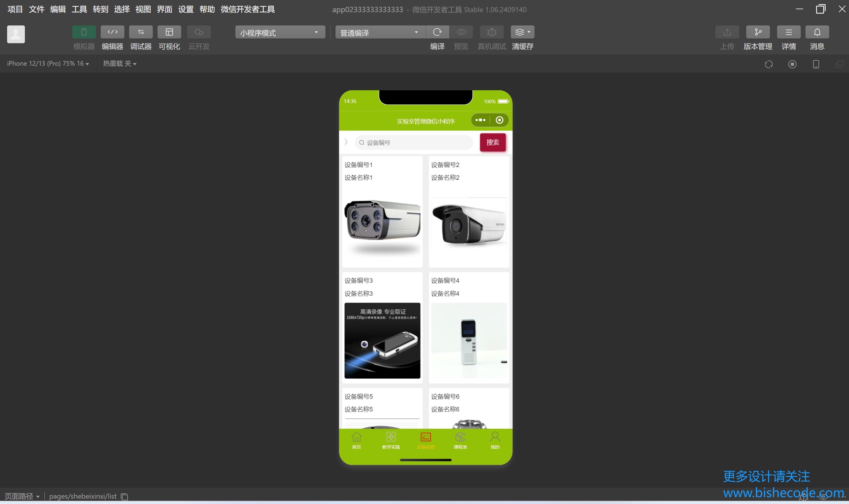Click the compile refresh icon
This screenshot has width=849, height=504.
coord(437,32)
